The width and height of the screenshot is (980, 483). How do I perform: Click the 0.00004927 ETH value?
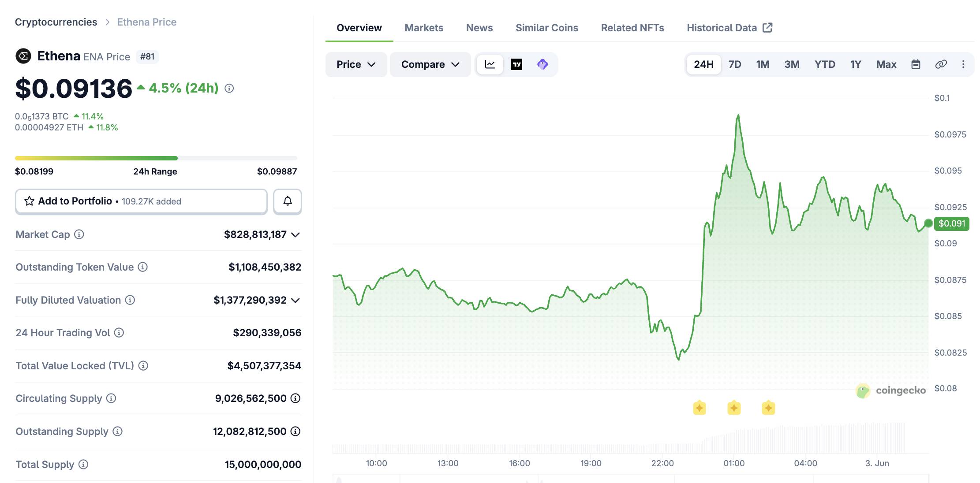tap(49, 127)
